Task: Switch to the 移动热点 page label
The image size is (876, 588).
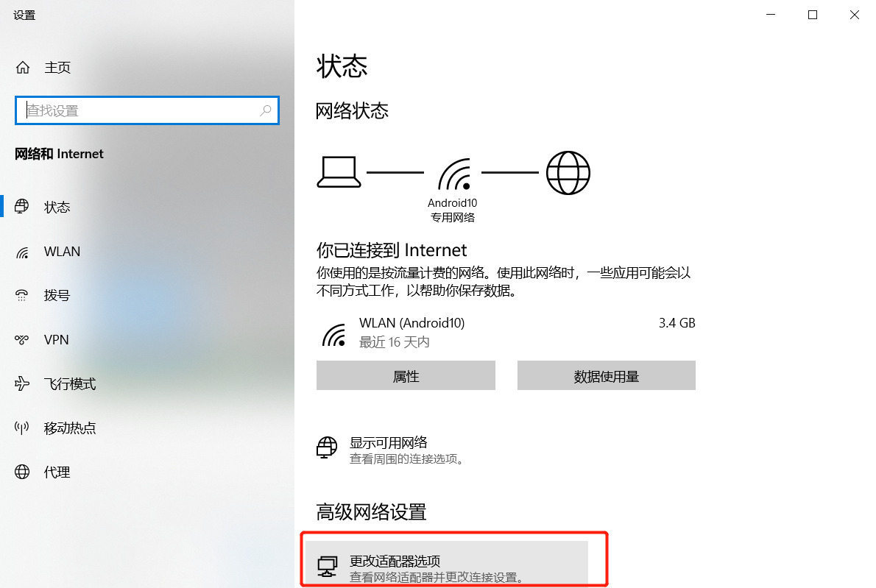Action: (70, 428)
